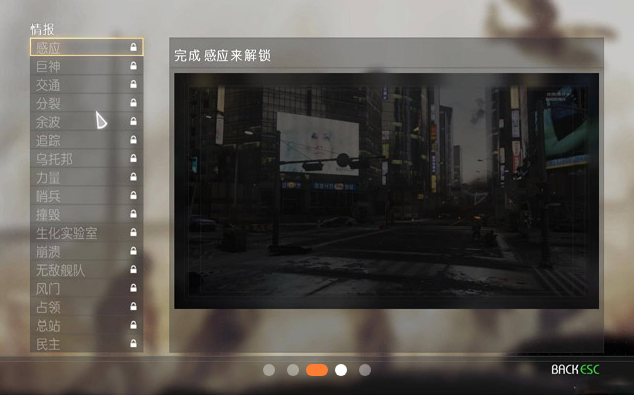The height and width of the screenshot is (395, 634).
Task: Select the 撞毁 mission entry
Action: click(x=87, y=214)
